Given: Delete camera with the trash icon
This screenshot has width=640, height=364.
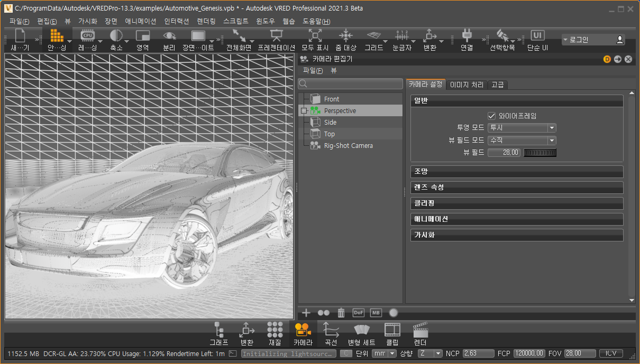Looking at the screenshot, I should coord(341,313).
